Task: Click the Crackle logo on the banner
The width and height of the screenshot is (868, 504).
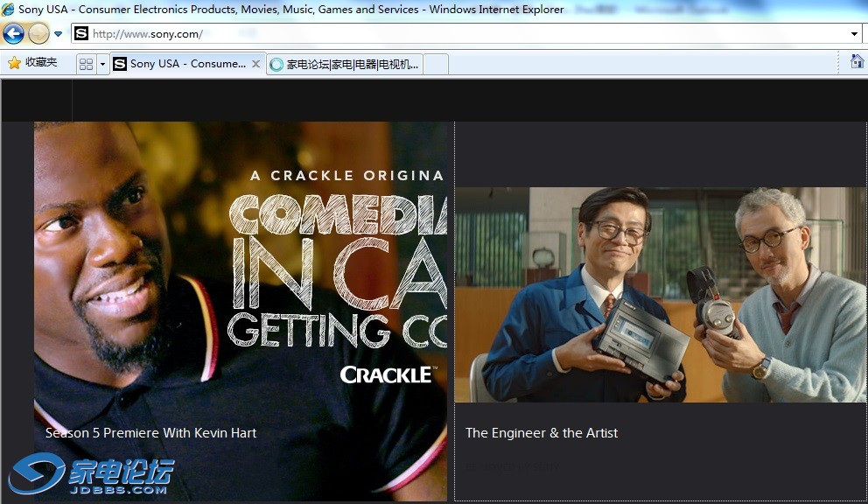Action: click(x=387, y=374)
